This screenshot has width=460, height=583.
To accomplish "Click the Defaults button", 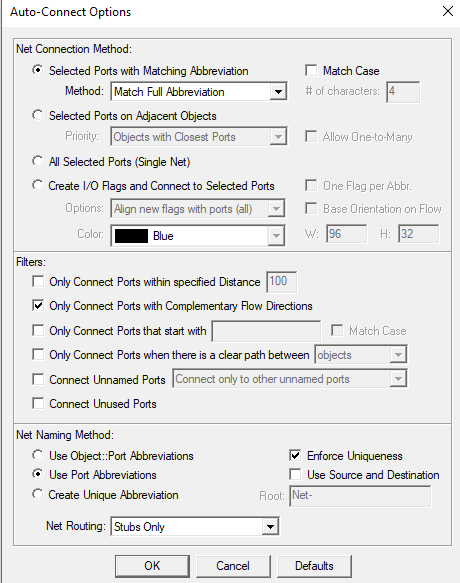I will coord(314,566).
